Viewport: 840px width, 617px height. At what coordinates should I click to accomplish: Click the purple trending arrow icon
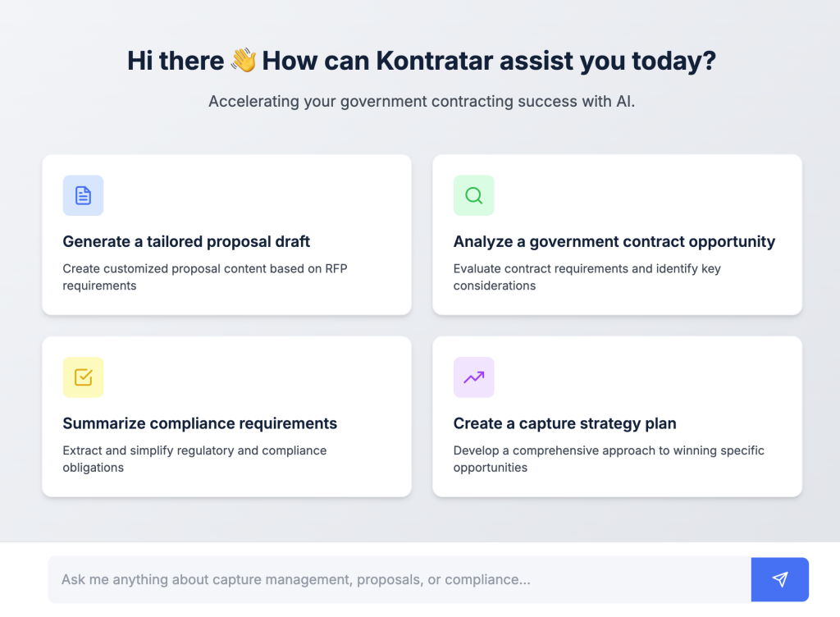(x=473, y=377)
